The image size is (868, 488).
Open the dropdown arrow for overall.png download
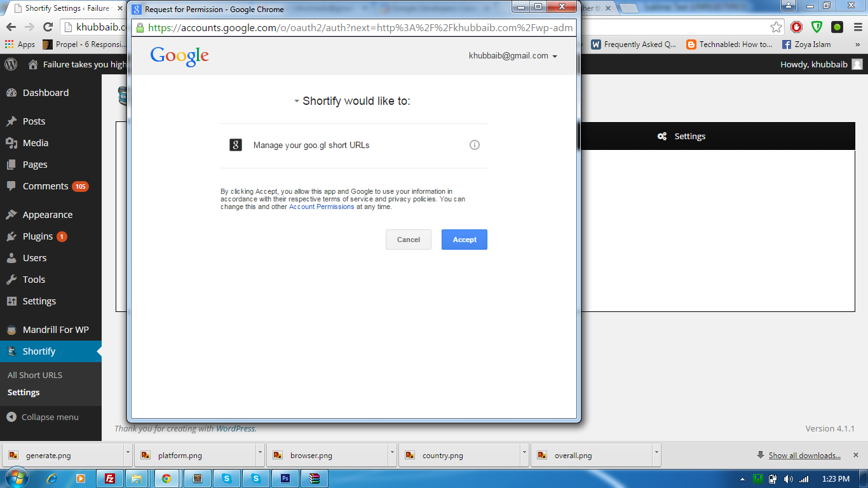tap(657, 455)
